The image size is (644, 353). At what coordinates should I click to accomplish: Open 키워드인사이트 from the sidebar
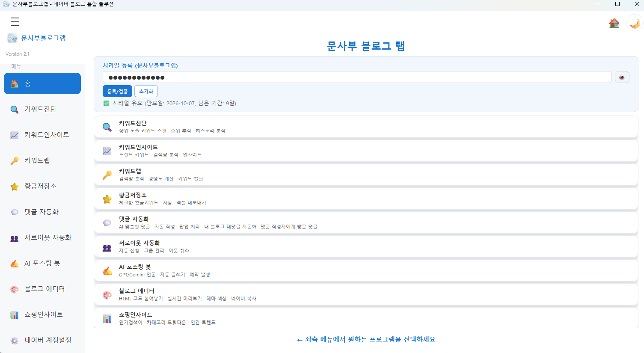tap(42, 135)
